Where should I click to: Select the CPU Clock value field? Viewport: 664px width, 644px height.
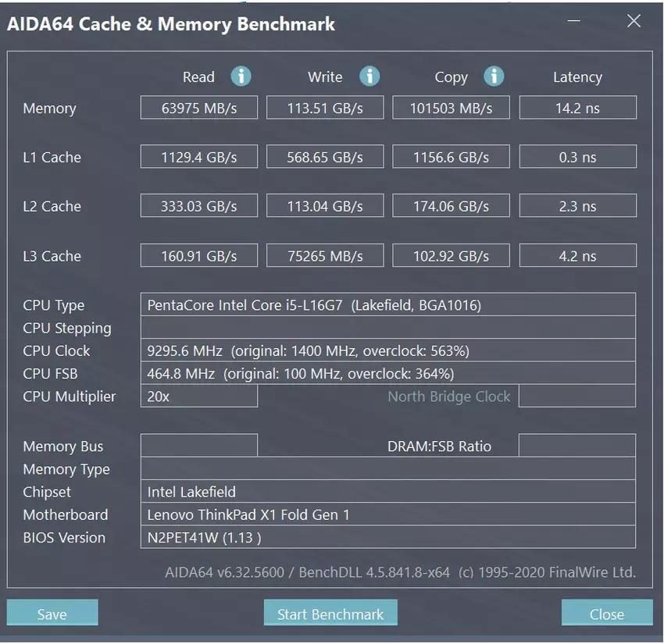[x=387, y=350]
